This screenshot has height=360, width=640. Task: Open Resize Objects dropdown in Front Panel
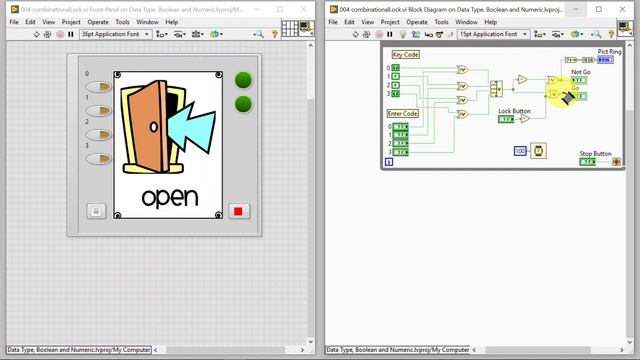pos(198,34)
